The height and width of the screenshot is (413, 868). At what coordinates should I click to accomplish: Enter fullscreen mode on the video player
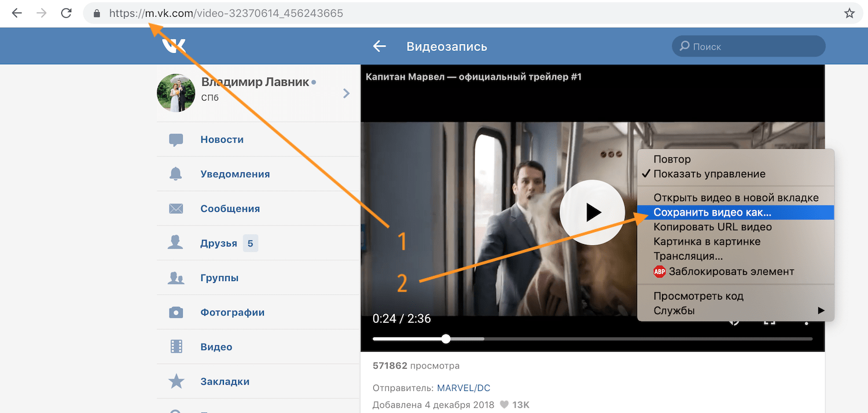tap(769, 321)
